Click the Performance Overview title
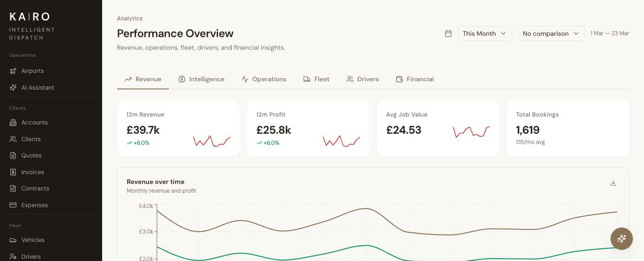Image resolution: width=644 pixels, height=261 pixels. pyautogui.click(x=175, y=33)
